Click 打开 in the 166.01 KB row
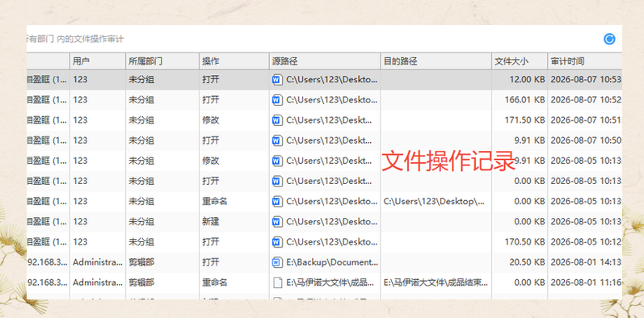The height and width of the screenshot is (318, 644). click(x=211, y=100)
